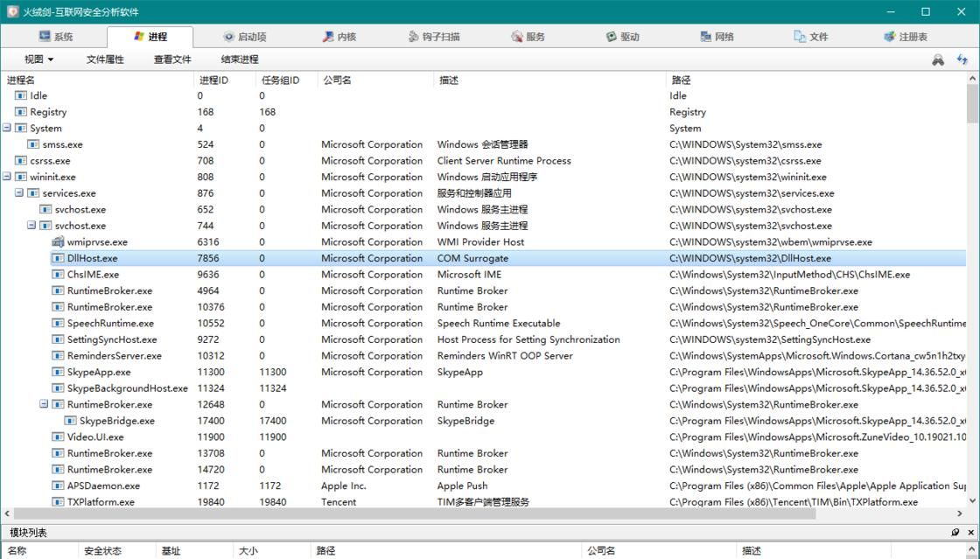Collapse the services.exe tree node
Screen dimensions: 980x559
(x=19, y=192)
